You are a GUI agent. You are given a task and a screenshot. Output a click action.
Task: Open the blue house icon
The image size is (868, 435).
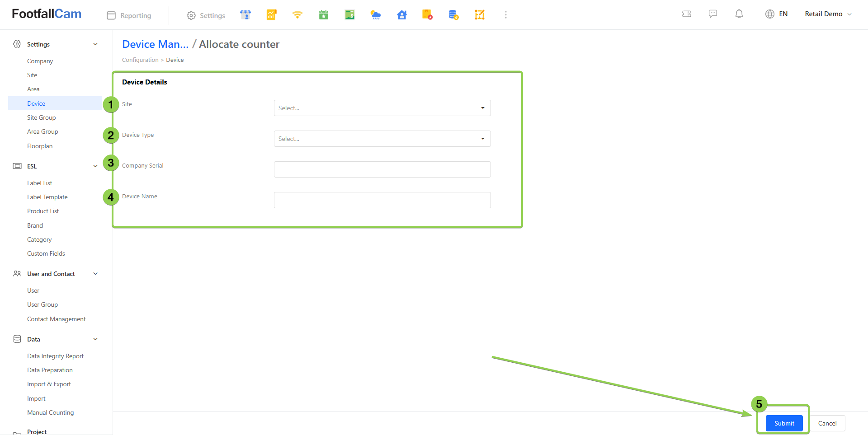(x=401, y=15)
